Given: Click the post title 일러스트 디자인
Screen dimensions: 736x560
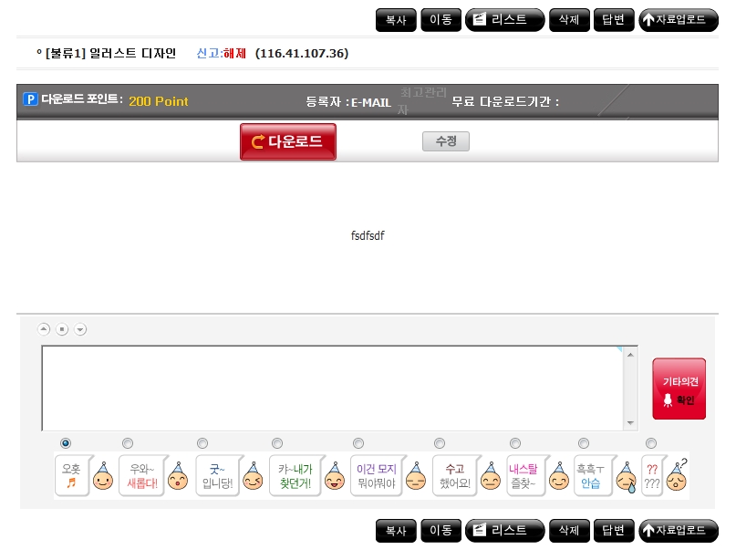Looking at the screenshot, I should pos(132,54).
